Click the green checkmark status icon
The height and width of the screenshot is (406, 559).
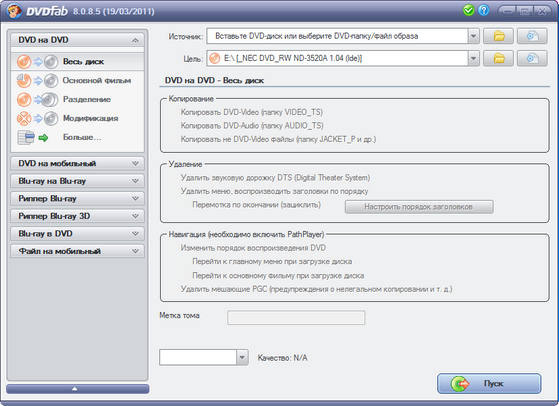468,11
